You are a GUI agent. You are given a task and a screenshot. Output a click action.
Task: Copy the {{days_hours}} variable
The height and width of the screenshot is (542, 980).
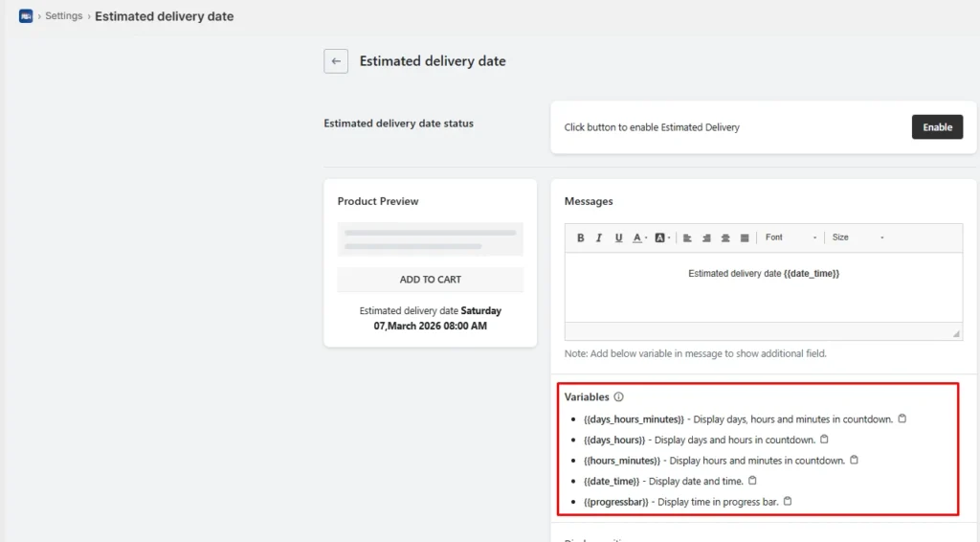824,440
